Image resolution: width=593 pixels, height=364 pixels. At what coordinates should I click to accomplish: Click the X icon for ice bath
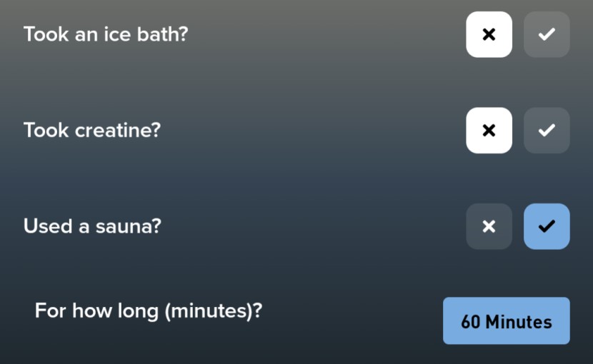click(489, 34)
